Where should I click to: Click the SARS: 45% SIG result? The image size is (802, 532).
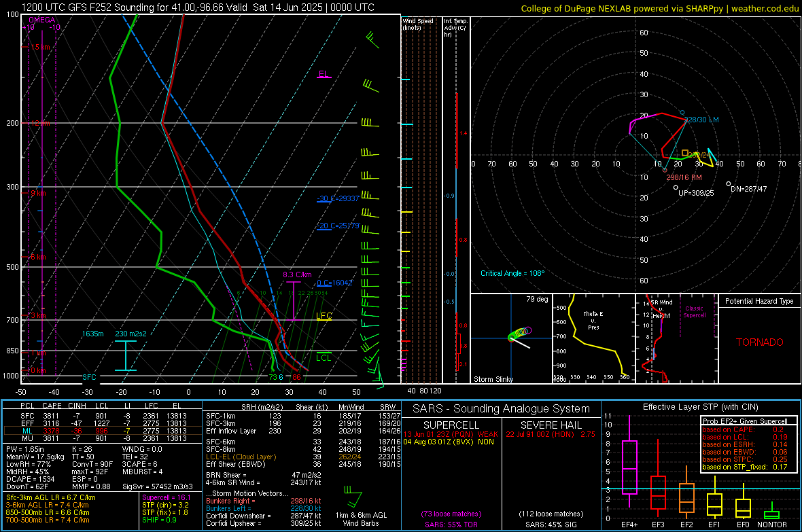point(551,525)
